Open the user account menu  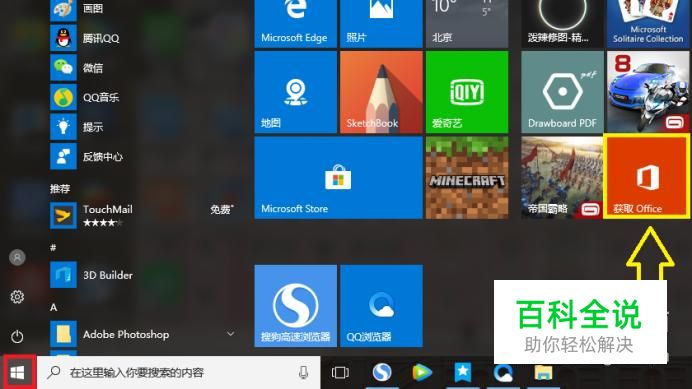[x=17, y=257]
